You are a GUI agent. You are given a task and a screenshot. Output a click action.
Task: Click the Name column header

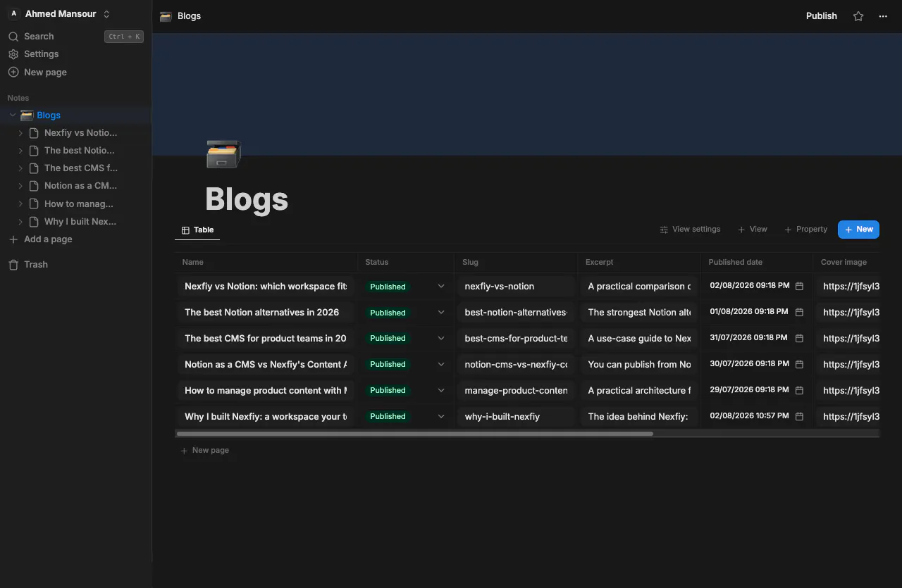tap(266, 262)
